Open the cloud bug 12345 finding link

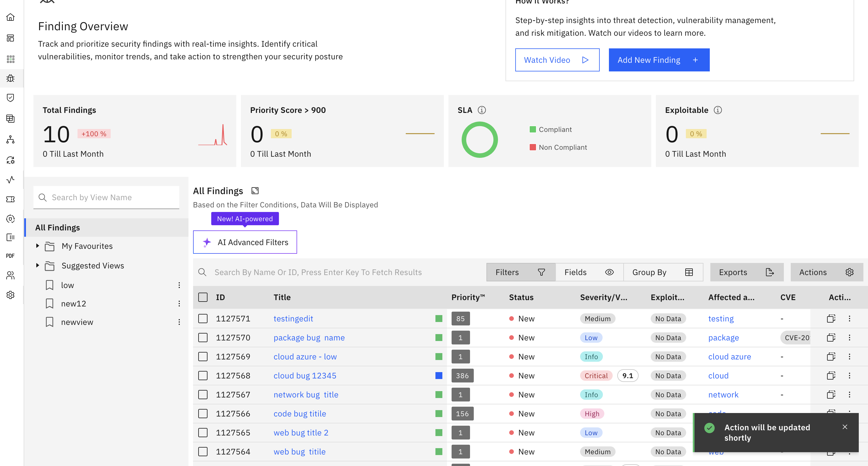point(305,376)
